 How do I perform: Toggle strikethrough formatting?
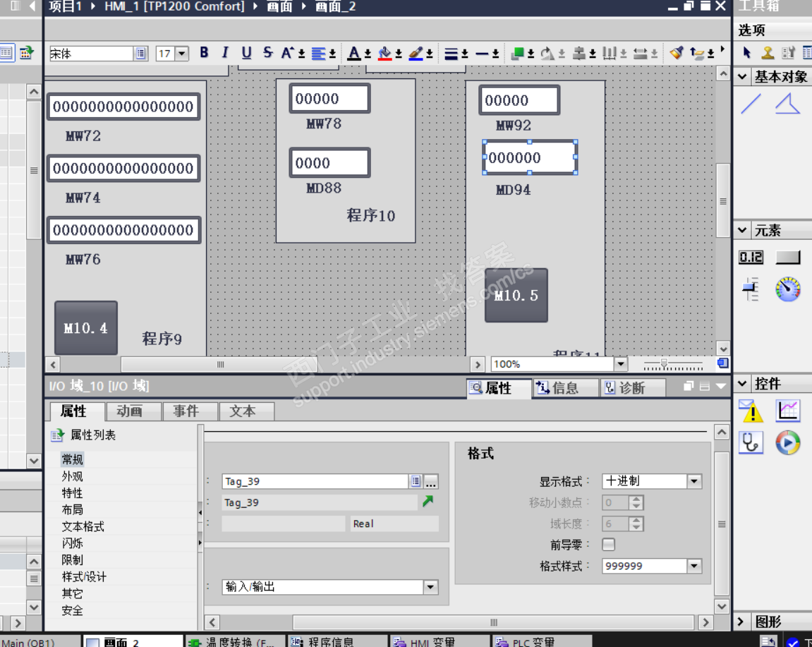click(x=267, y=53)
